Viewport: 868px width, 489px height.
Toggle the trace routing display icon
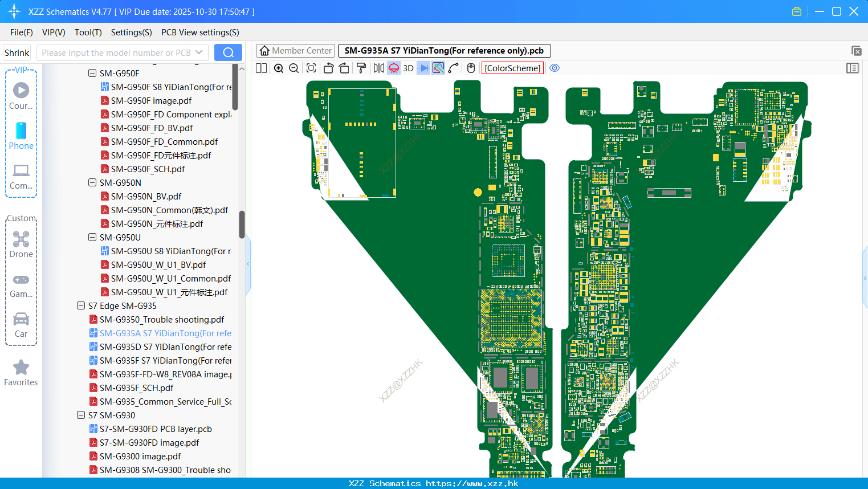pos(438,68)
